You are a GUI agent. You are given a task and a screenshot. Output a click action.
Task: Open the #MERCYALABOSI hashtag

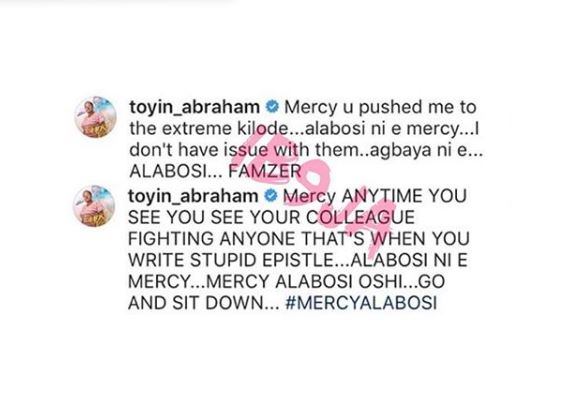click(361, 303)
